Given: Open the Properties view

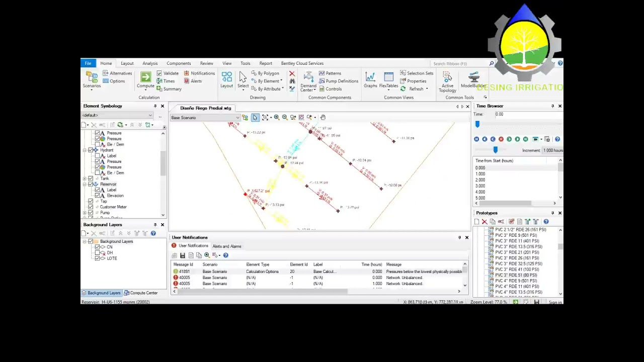Looking at the screenshot, I should [x=413, y=81].
